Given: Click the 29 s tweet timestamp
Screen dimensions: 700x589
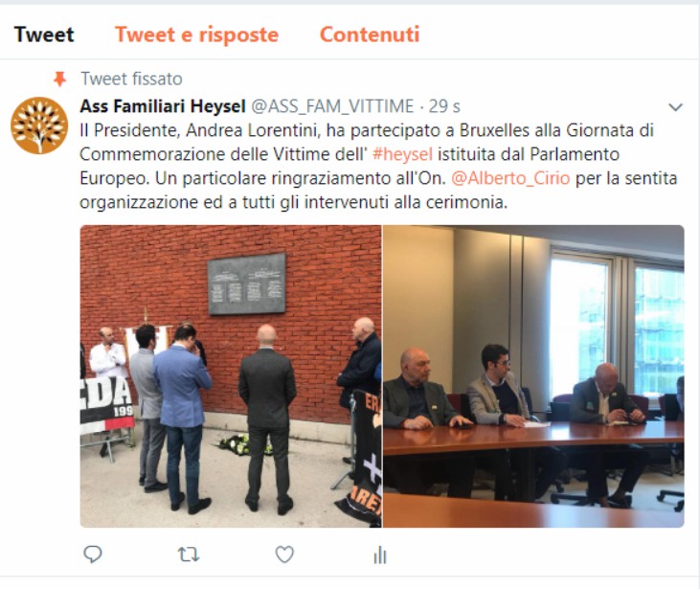Looking at the screenshot, I should click(x=444, y=106).
